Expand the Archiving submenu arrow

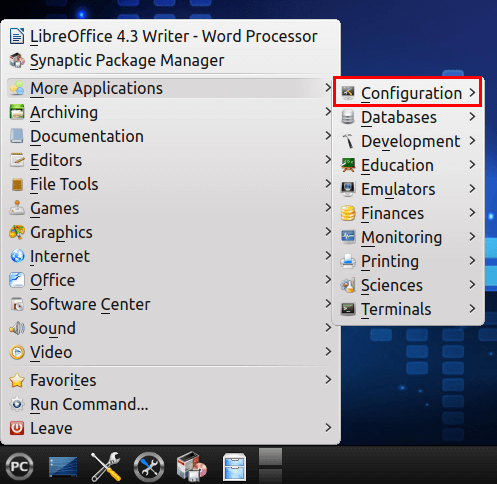[x=328, y=112]
